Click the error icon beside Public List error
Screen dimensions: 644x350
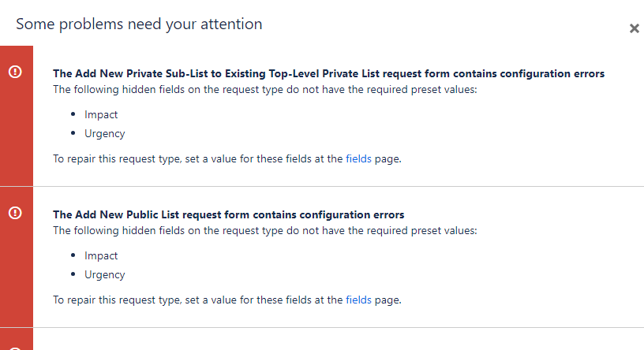(x=15, y=213)
